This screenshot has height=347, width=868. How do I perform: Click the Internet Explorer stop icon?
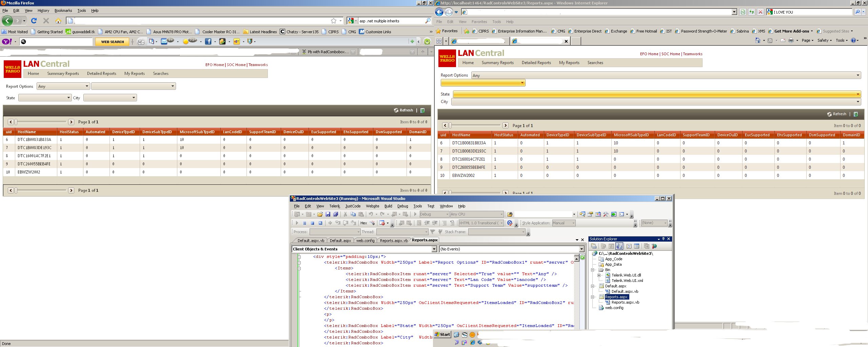[x=761, y=12]
